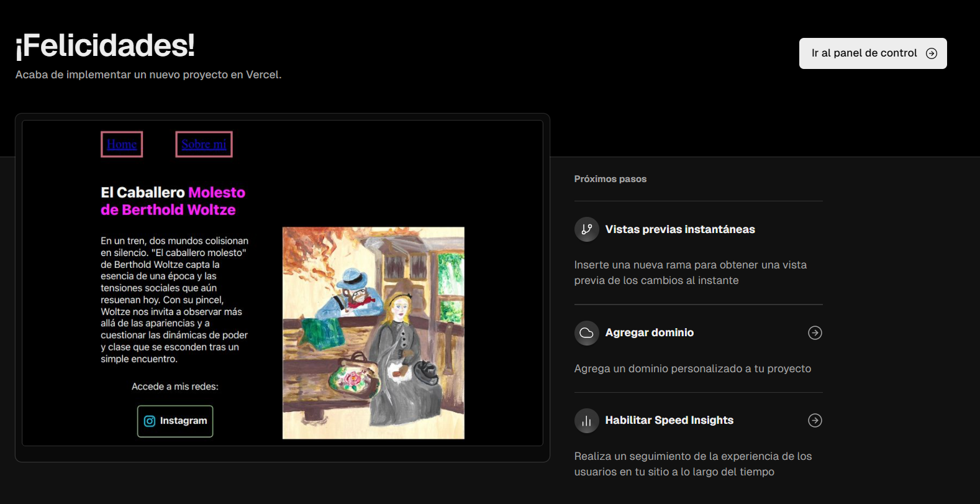Open Agregar dominio

coord(650,332)
